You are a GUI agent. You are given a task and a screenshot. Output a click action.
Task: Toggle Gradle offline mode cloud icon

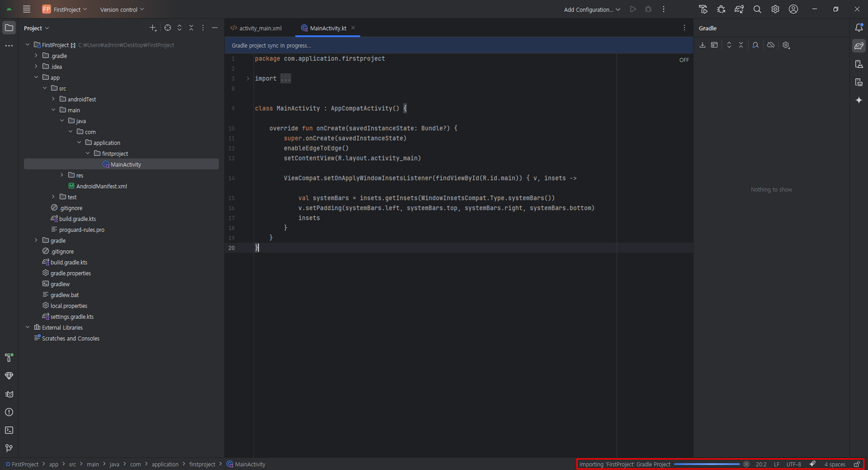coord(771,45)
